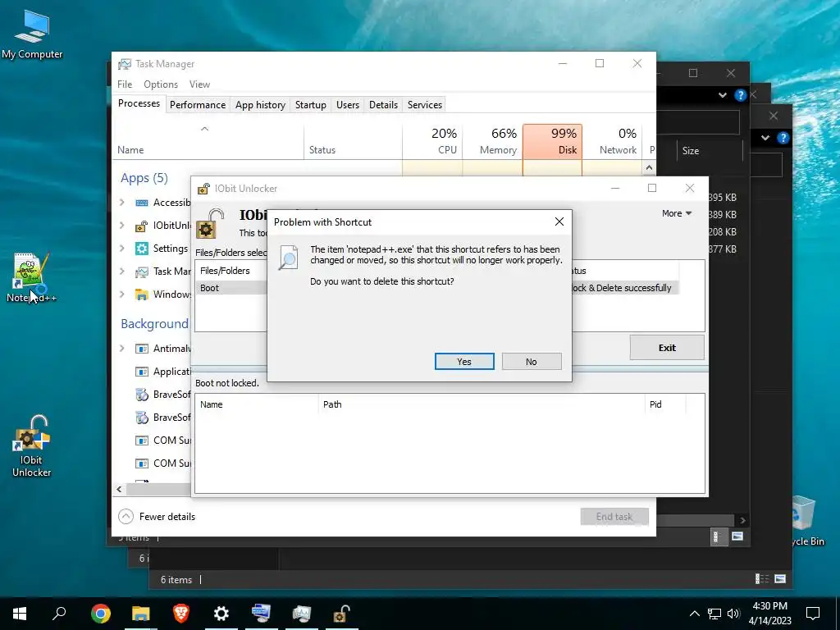Viewport: 840px width, 630px height.
Task: Click the Exit button in IObit Unlocker
Action: tap(667, 348)
